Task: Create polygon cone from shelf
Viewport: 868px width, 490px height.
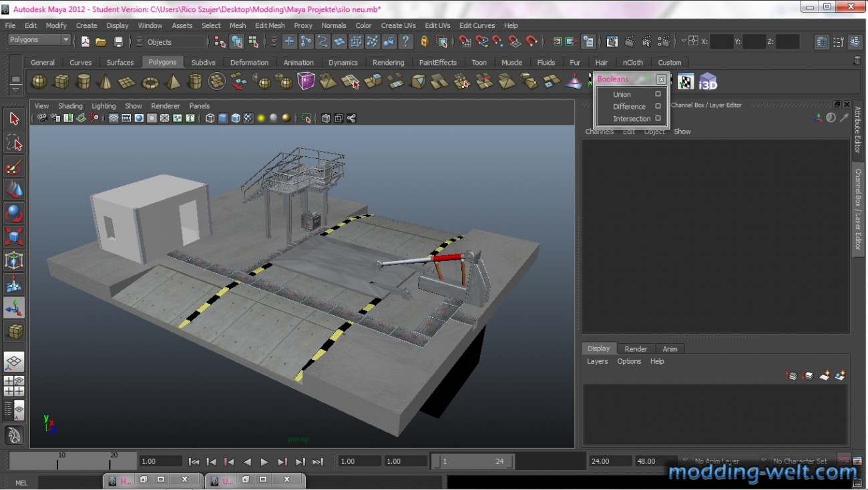Action: coord(105,82)
